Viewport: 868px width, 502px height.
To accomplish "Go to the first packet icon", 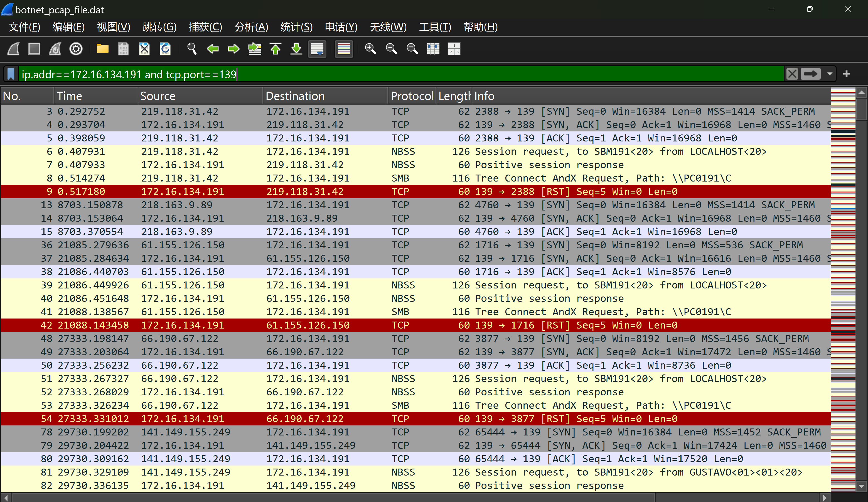I will pyautogui.click(x=275, y=49).
